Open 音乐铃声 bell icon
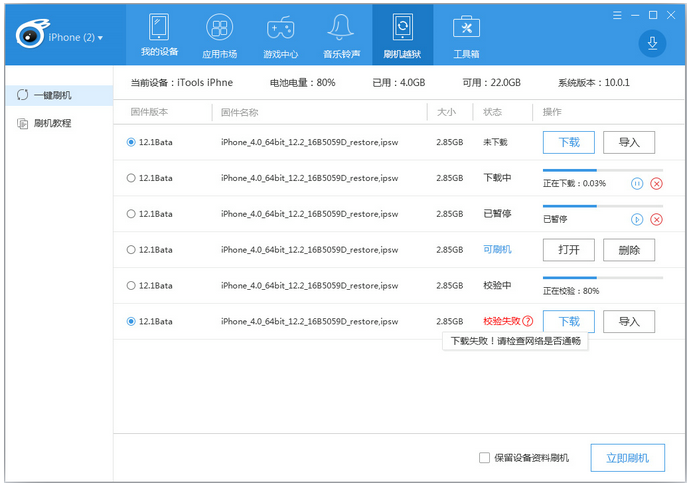700x486 pixels. [x=340, y=27]
